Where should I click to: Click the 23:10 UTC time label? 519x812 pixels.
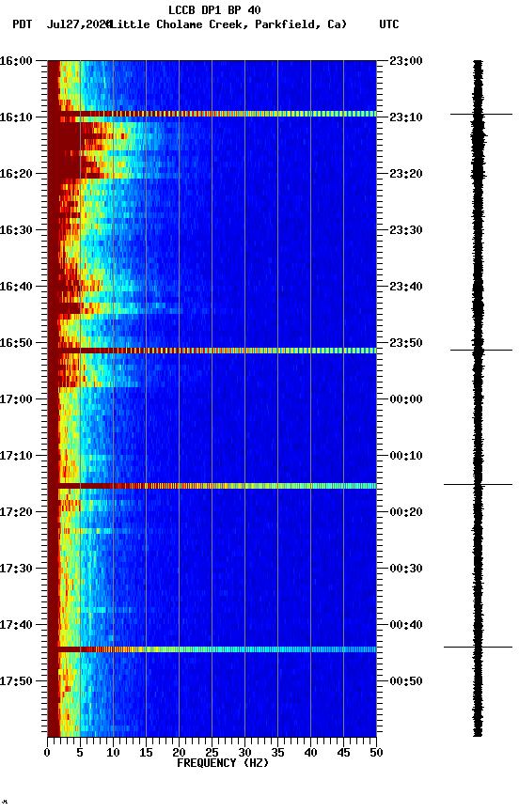[406, 117]
